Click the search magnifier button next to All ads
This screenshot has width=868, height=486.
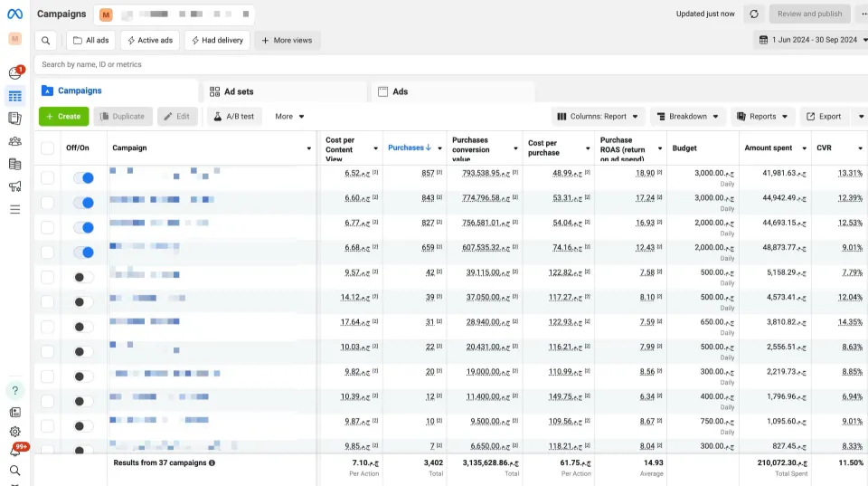46,41
